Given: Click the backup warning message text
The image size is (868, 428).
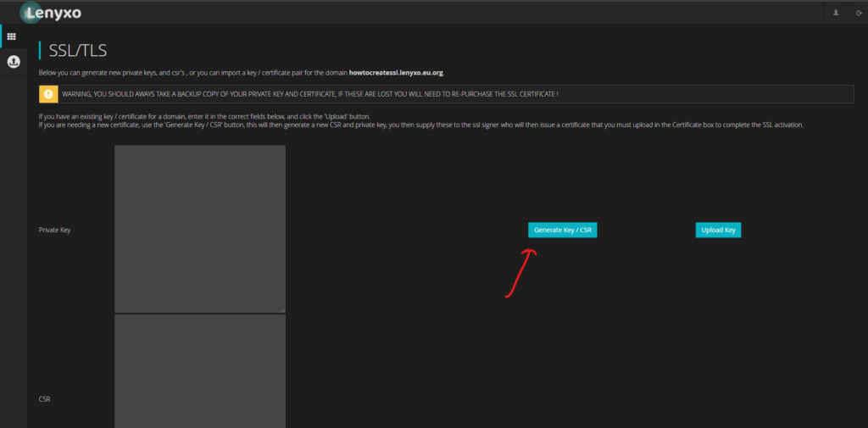Looking at the screenshot, I should coord(309,94).
